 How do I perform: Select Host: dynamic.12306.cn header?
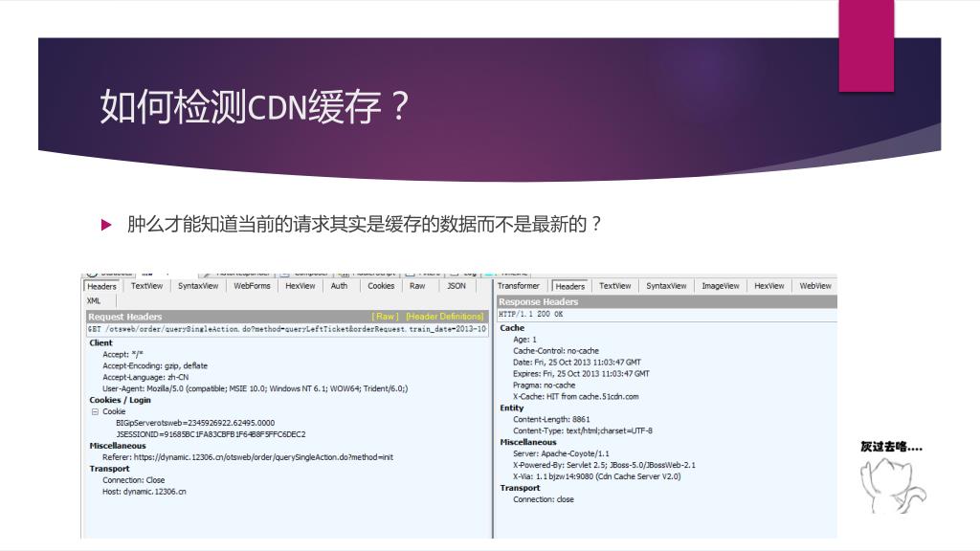coord(145,492)
